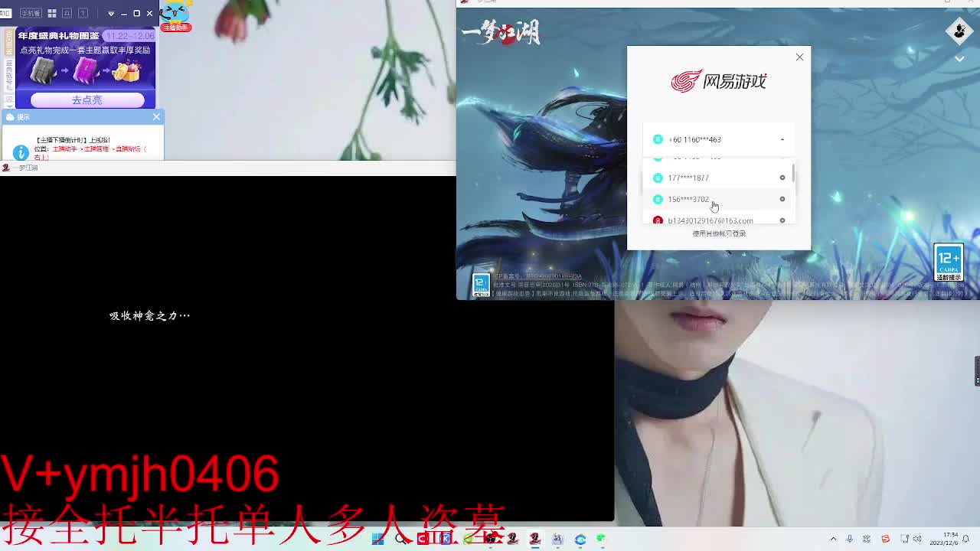Close the NetEase login dialog
Image resolution: width=980 pixels, height=551 pixels.
[x=799, y=57]
